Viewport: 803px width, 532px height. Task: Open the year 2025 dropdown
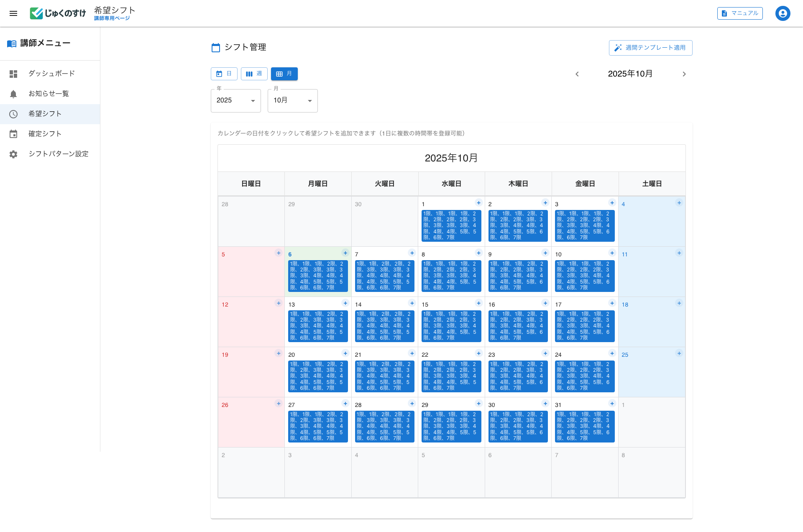tap(235, 100)
